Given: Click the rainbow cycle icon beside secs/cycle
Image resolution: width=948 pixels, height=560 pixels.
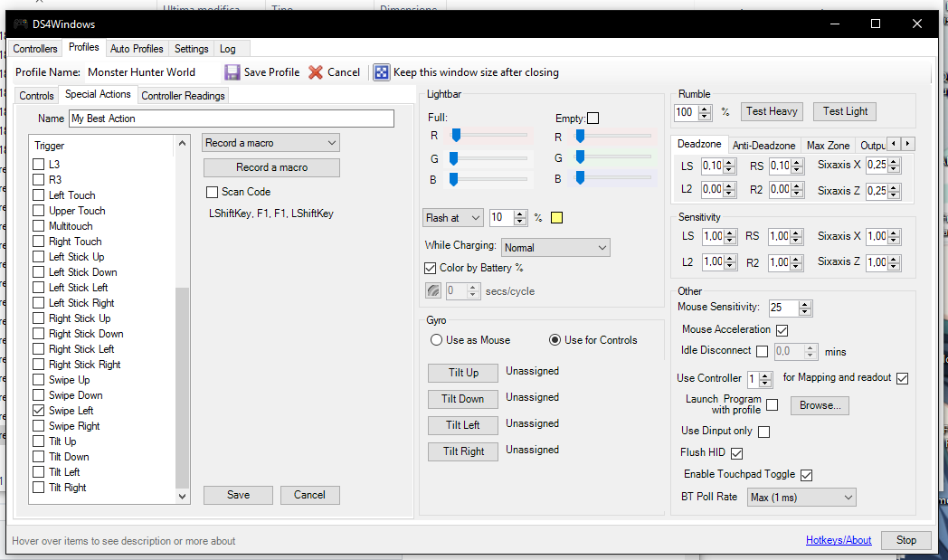Looking at the screenshot, I should 431,290.
